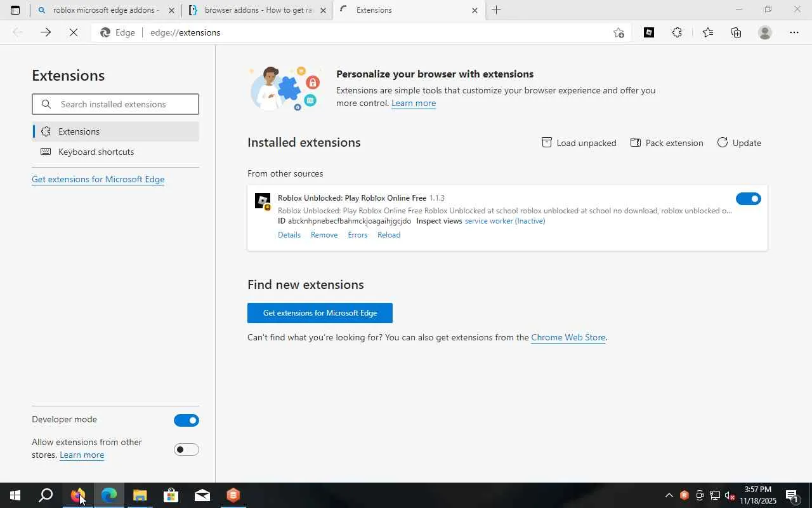Open the Extensions puzzle-piece toolbar menu
The width and height of the screenshot is (812, 508).
678,32
